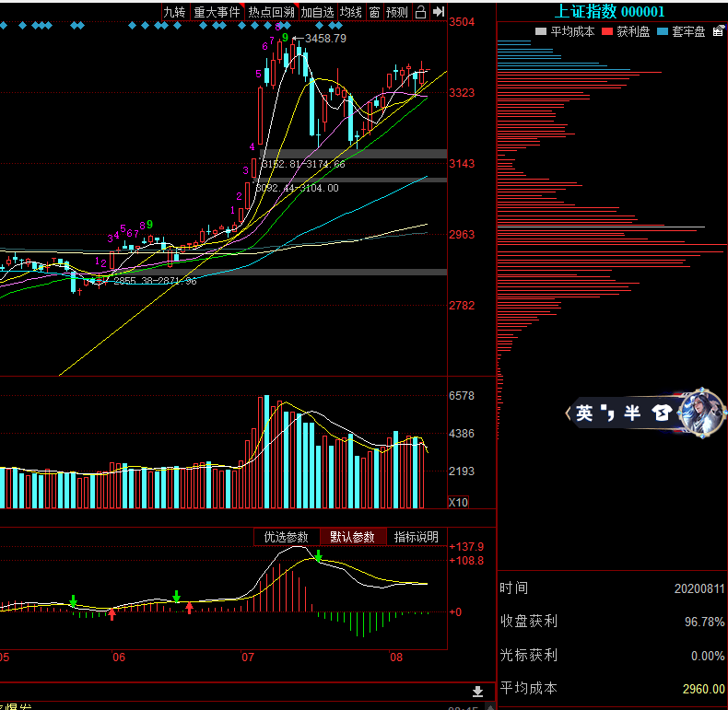
Task: Toggle the lock icon in chart toolbar
Action: 420,12
